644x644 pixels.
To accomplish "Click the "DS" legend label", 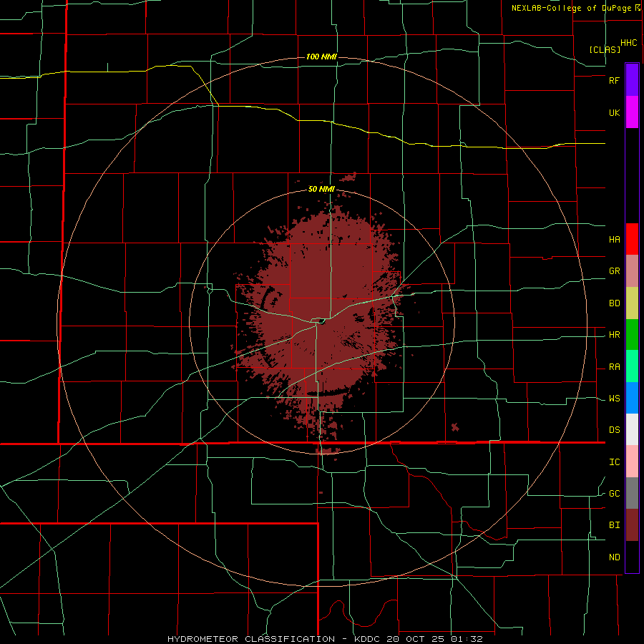I will 614,430.
